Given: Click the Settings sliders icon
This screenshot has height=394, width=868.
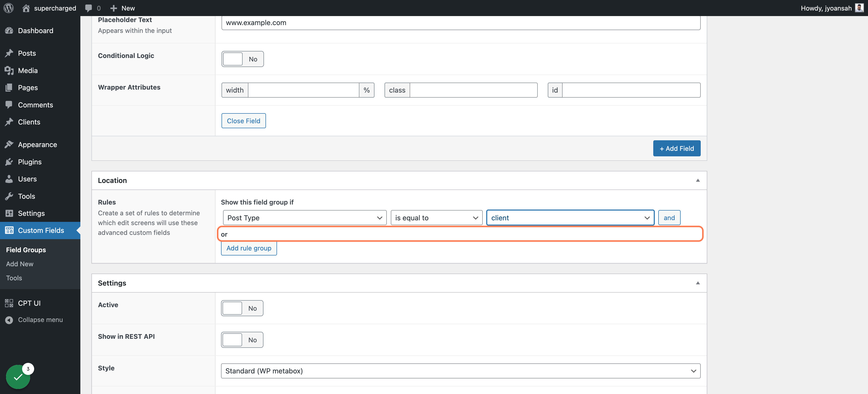Looking at the screenshot, I should point(9,213).
